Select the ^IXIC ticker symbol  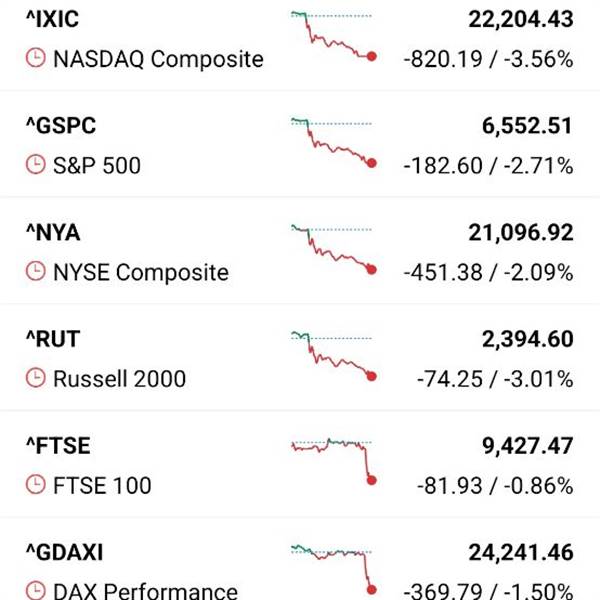52,19
